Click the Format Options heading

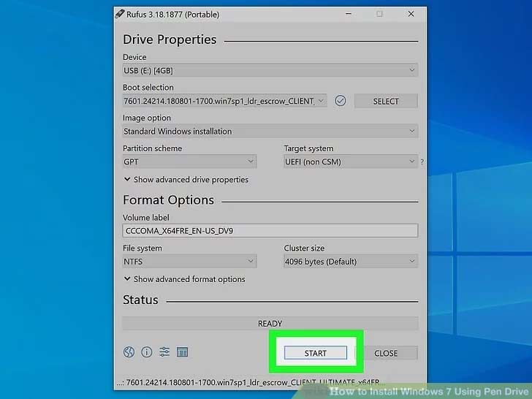[168, 200]
